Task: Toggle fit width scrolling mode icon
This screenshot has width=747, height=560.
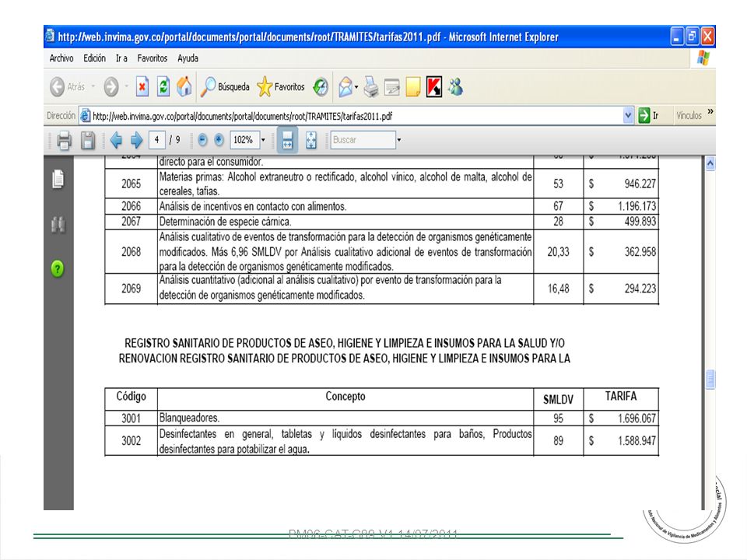Action: click(287, 141)
